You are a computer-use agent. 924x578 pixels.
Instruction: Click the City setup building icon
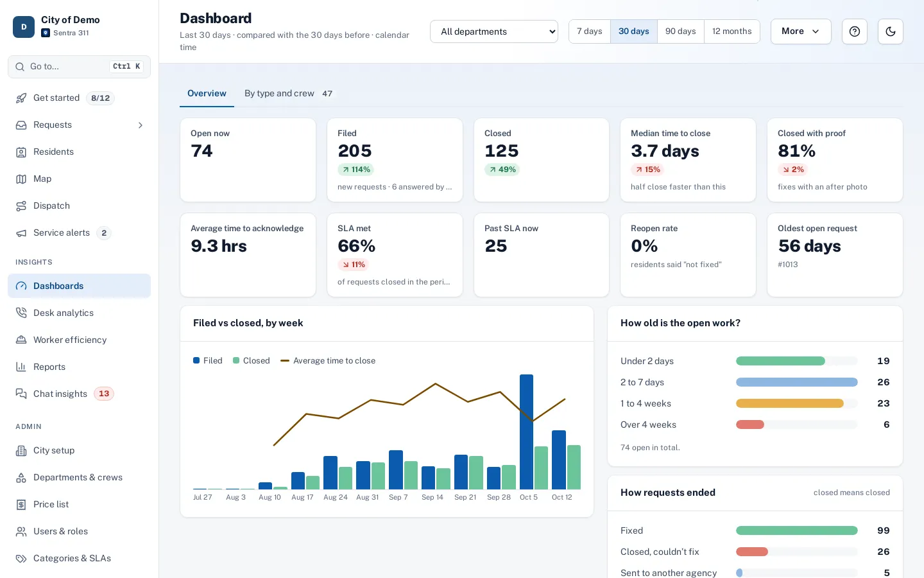click(21, 451)
